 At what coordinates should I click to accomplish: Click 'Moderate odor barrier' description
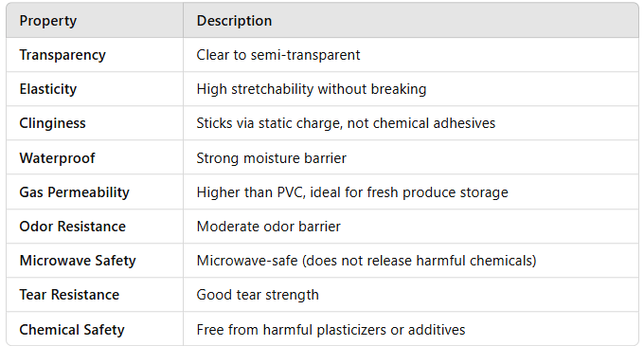(269, 227)
